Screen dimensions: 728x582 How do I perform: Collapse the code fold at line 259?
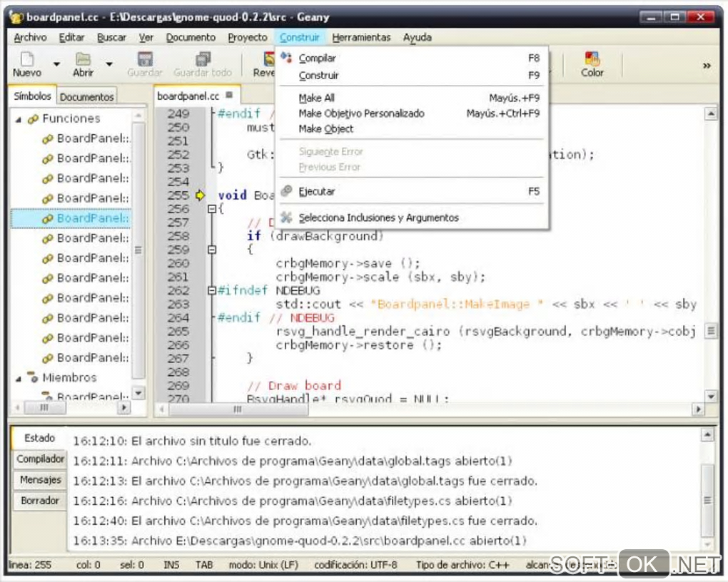coord(212,250)
